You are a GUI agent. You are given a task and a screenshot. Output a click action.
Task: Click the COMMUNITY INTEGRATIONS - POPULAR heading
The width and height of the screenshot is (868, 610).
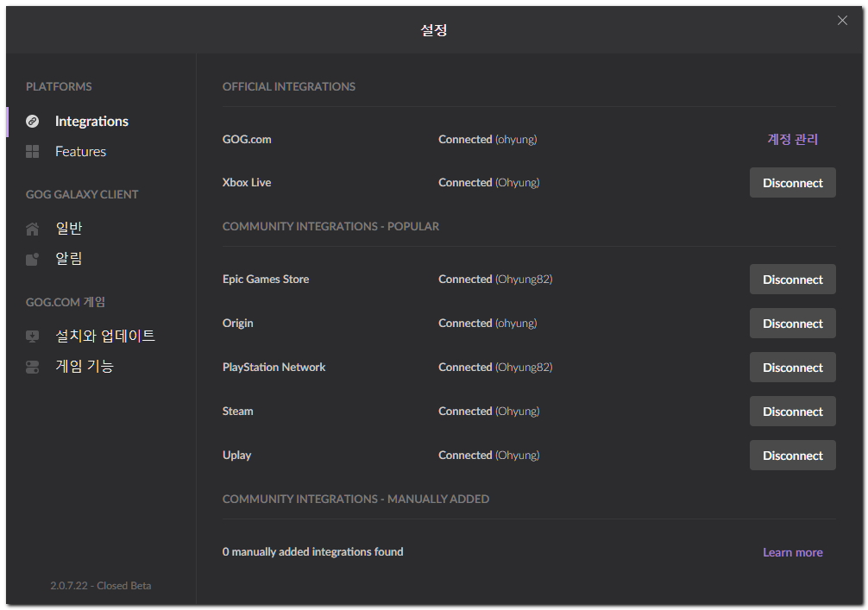click(331, 226)
